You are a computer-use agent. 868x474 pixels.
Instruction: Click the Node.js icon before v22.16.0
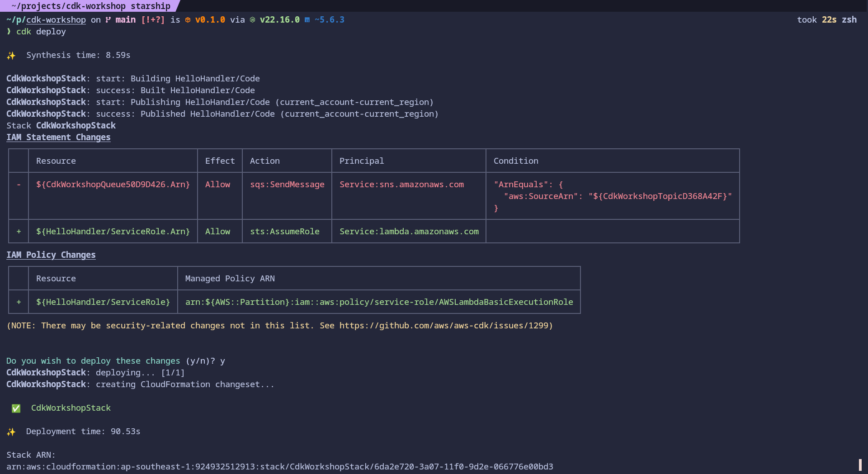click(252, 20)
